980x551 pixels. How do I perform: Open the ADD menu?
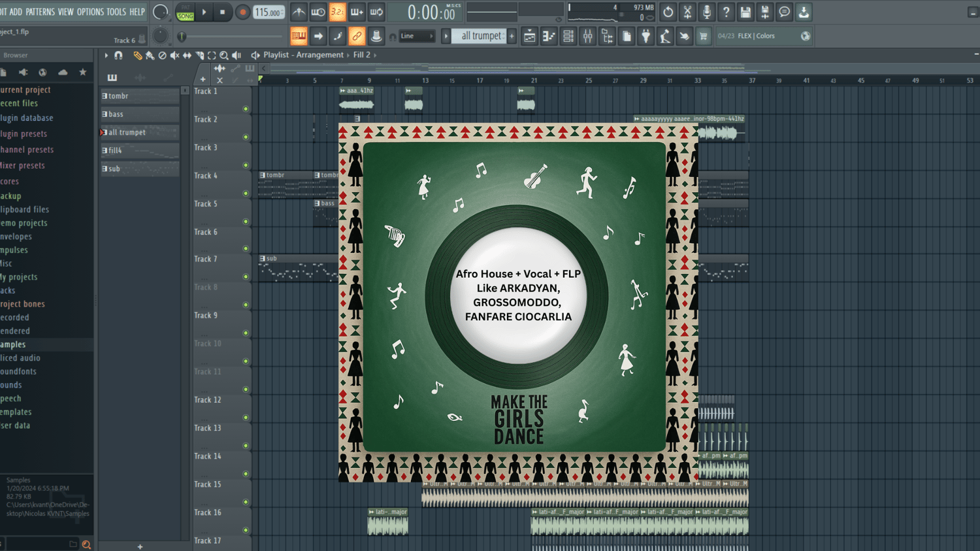coord(16,12)
